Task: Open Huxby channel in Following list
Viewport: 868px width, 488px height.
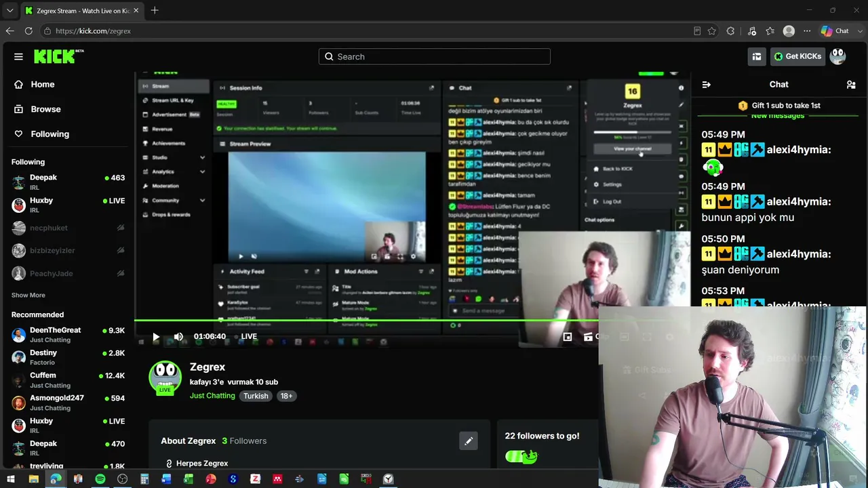Action: 68,205
